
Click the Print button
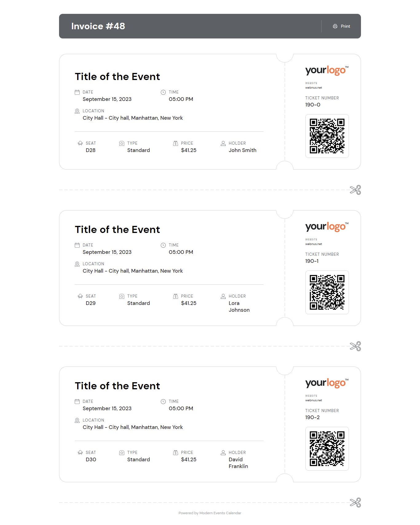pos(341,26)
